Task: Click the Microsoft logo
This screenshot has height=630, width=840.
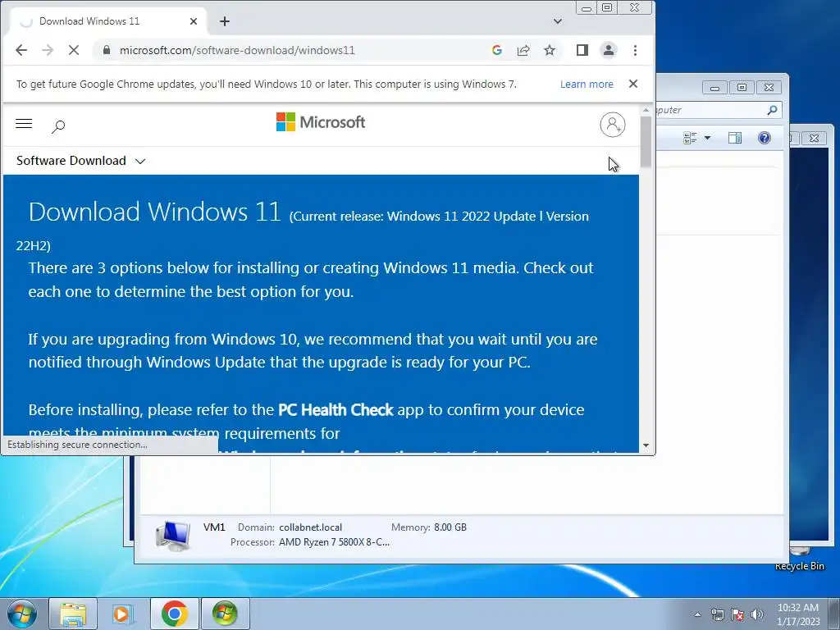Action: (x=321, y=122)
